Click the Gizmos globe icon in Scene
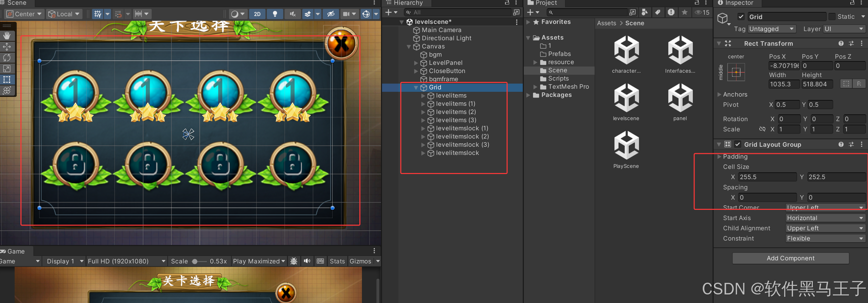This screenshot has height=303, width=868. [366, 14]
